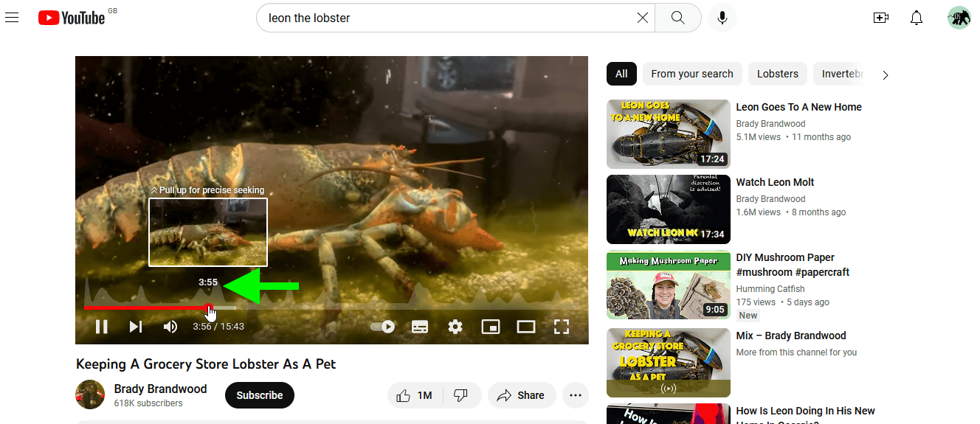
Task: Open Brady Brandwood channel name link
Action: click(x=160, y=389)
